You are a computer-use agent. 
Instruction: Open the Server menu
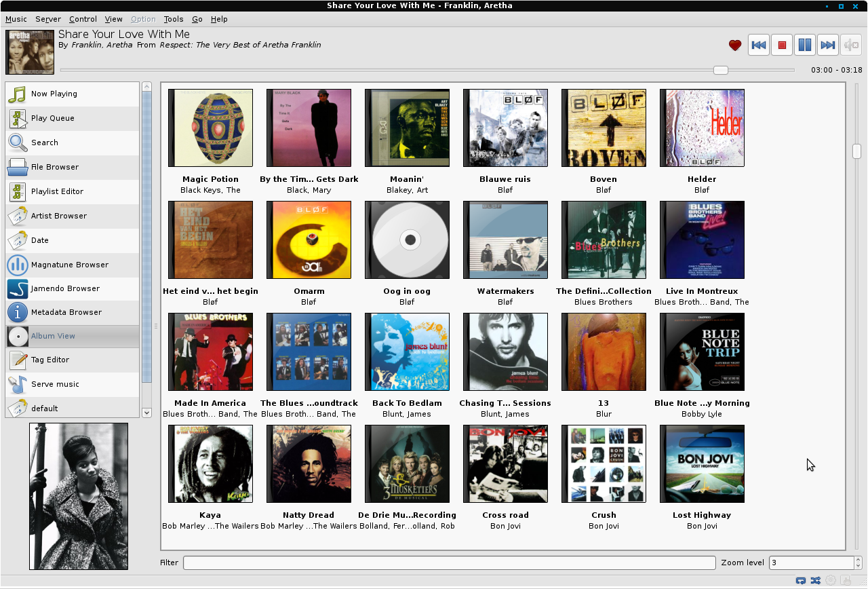coord(48,19)
